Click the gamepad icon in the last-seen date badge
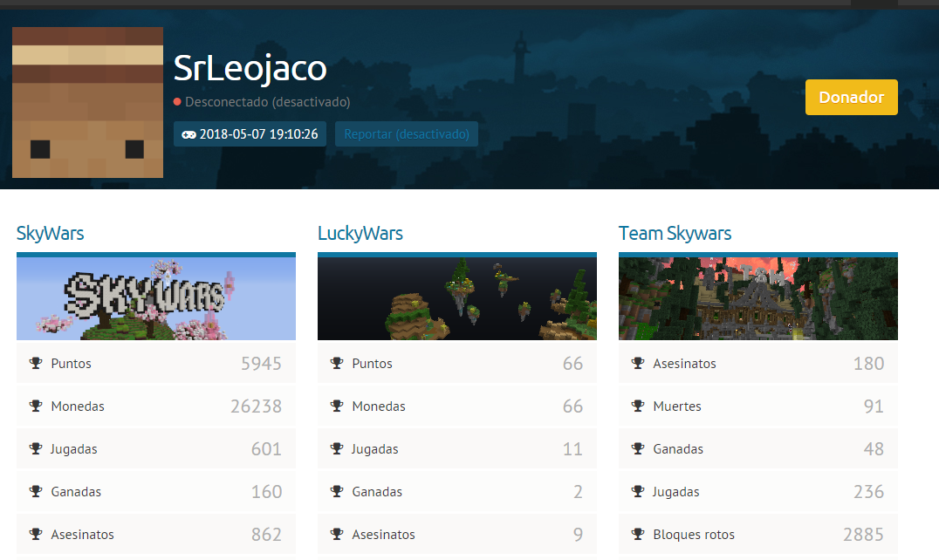Image resolution: width=939 pixels, height=560 pixels. [x=188, y=134]
